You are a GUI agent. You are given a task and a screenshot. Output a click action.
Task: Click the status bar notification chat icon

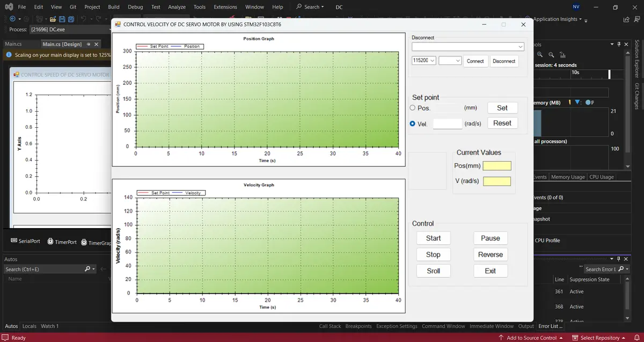pyautogui.click(x=638, y=338)
